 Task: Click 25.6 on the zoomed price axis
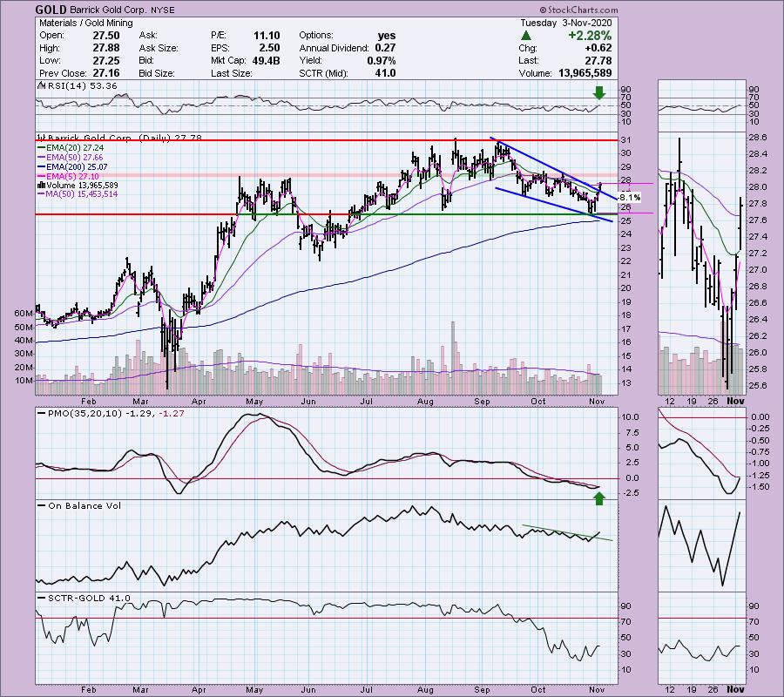point(759,385)
